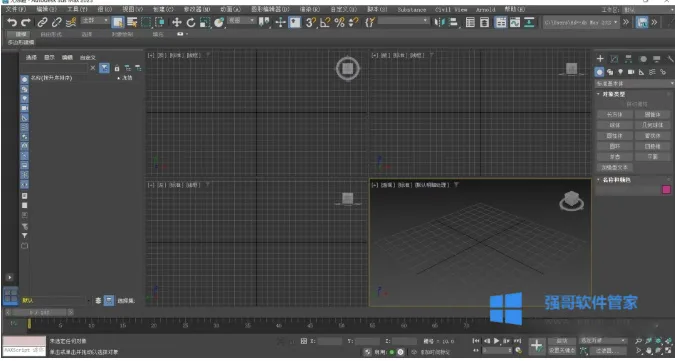Select the Geometry category icon

coord(599,72)
